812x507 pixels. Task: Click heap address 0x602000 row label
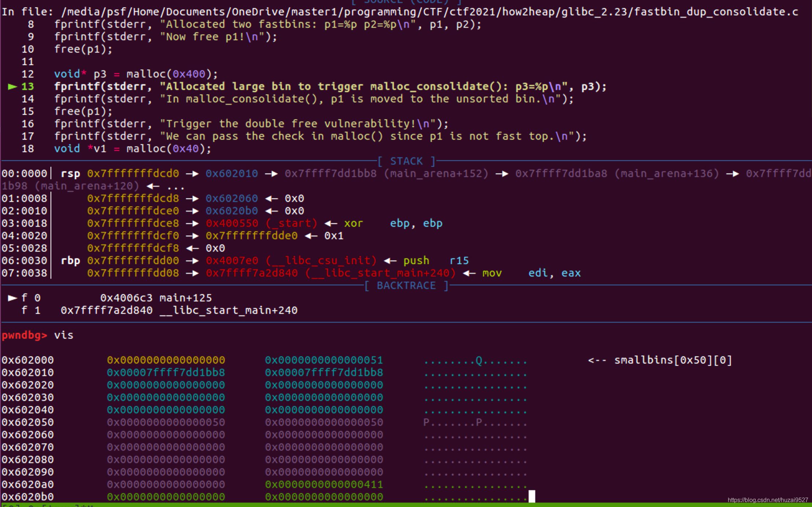coord(27,360)
